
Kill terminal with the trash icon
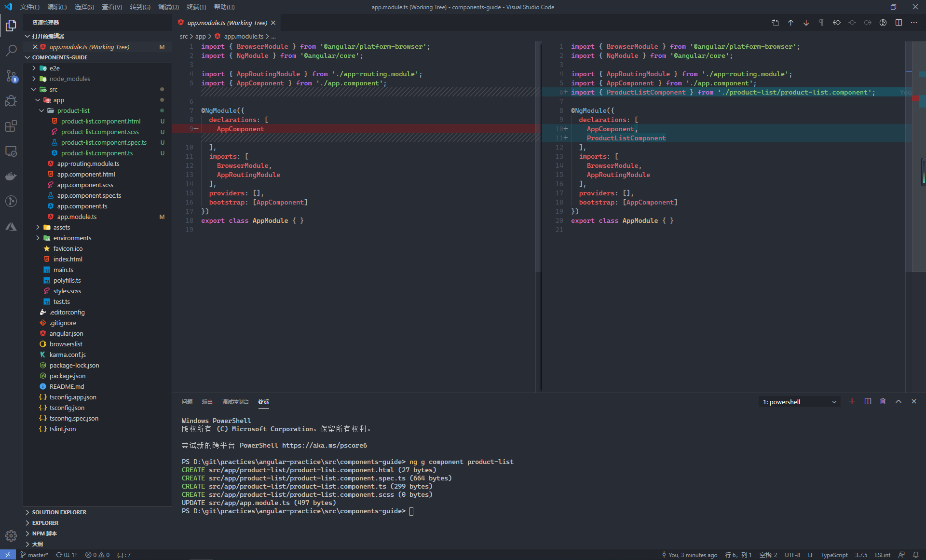883,401
